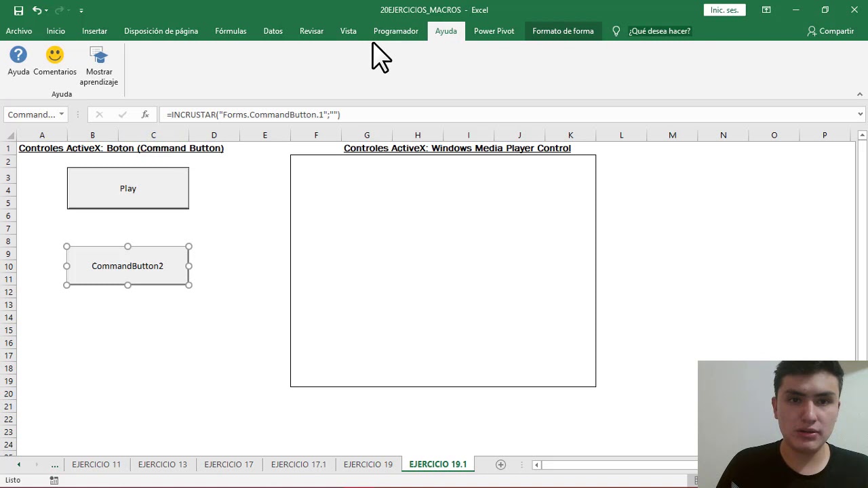Click the Redo arrow icon
Image resolution: width=868 pixels, height=488 pixels.
(x=59, y=10)
